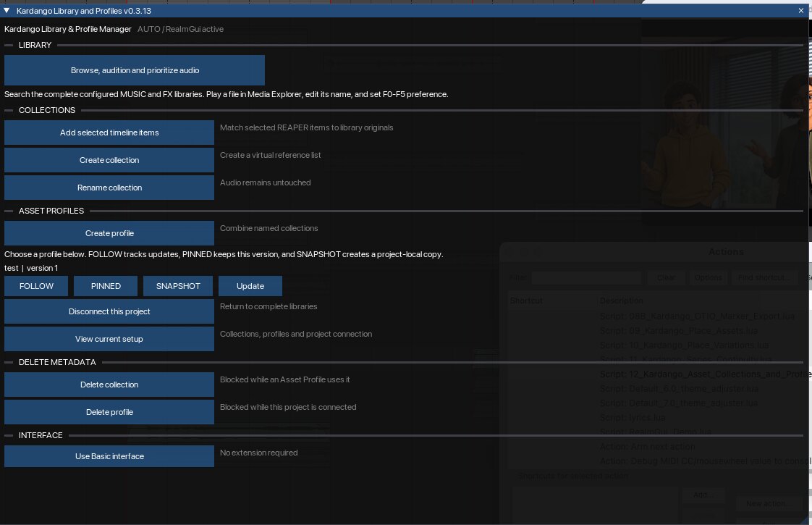This screenshot has width=812, height=525.
Task: Click the Delete profile button
Action: pyautogui.click(x=109, y=412)
